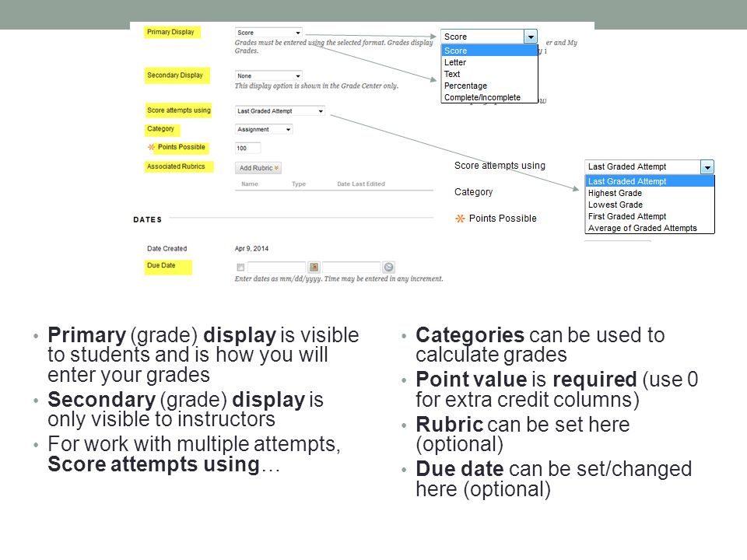Image resolution: width=747 pixels, height=560 pixels.
Task: Click the Add Rubric button
Action: point(258,168)
